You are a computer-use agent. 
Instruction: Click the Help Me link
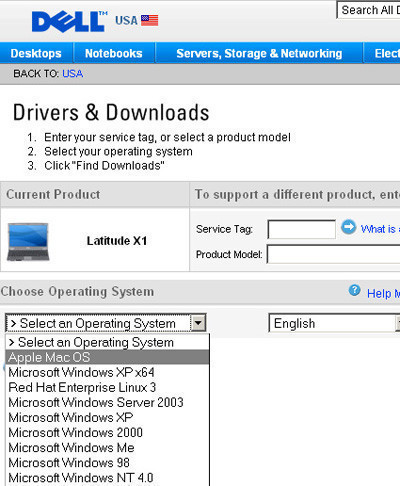[x=383, y=294]
